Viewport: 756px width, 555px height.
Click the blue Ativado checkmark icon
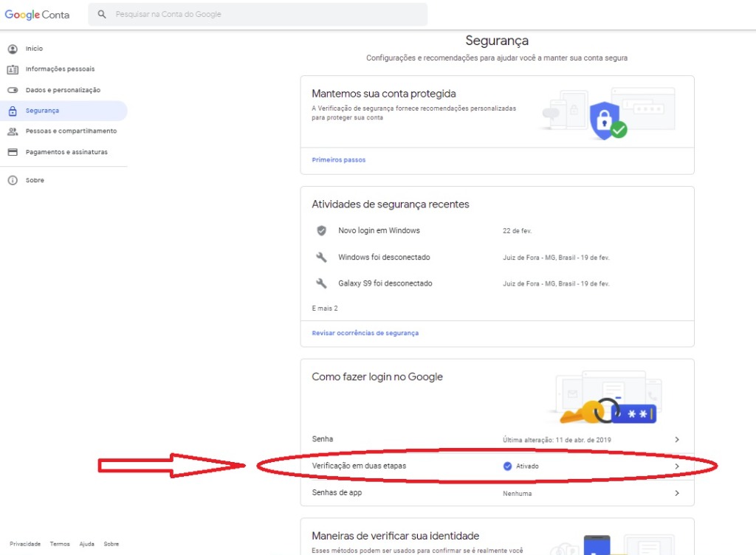click(507, 466)
